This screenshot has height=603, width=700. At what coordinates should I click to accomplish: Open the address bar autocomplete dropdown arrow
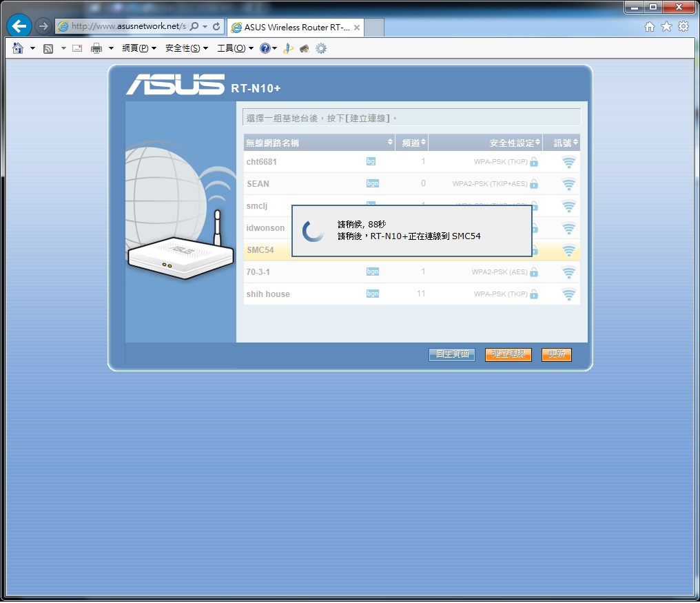pos(205,26)
